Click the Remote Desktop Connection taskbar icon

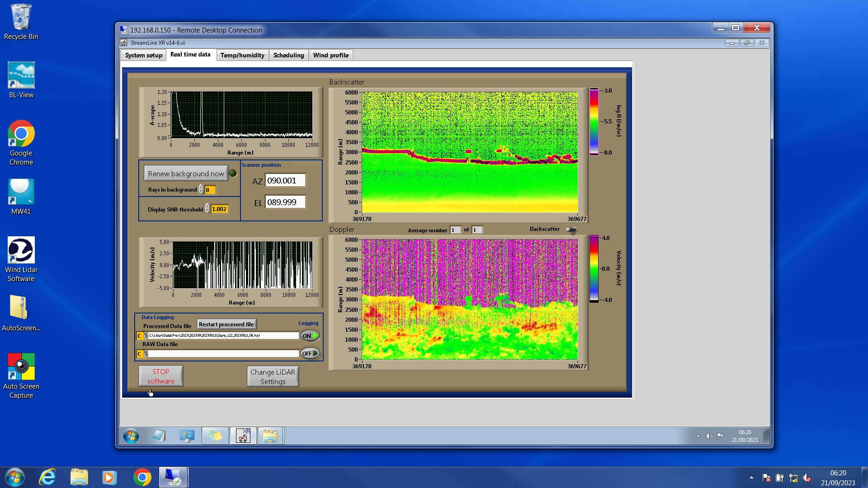coord(173,477)
